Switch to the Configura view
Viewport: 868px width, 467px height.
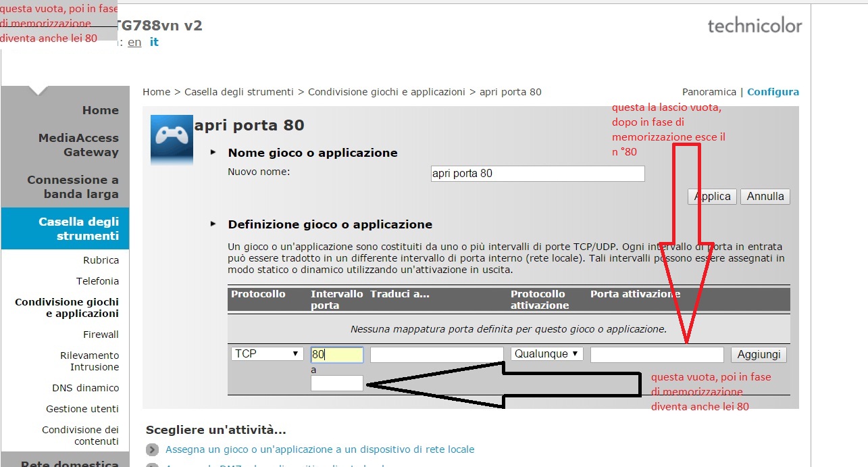click(773, 92)
